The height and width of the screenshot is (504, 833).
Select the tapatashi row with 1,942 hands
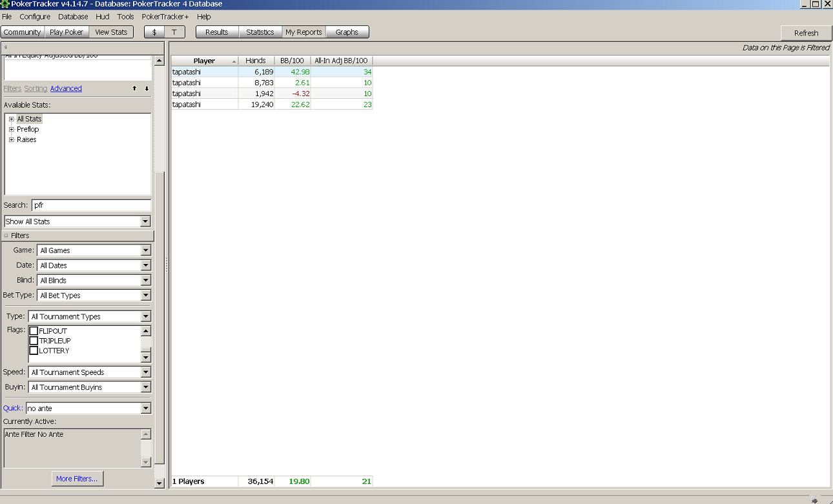(272, 94)
